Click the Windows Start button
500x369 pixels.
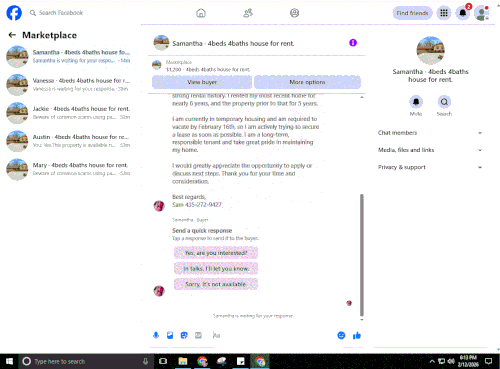9,361
